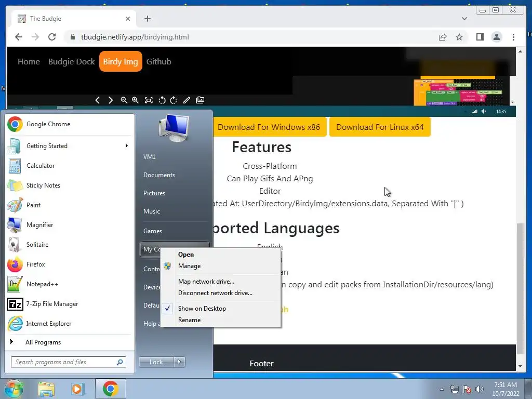The width and height of the screenshot is (532, 399).
Task: Switch to The Budgie browser tab
Action: [74, 19]
